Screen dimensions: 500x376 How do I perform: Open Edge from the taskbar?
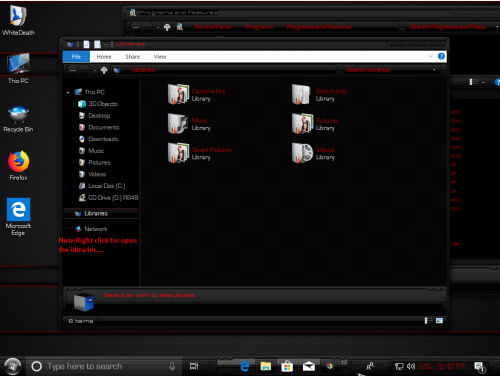click(x=245, y=366)
